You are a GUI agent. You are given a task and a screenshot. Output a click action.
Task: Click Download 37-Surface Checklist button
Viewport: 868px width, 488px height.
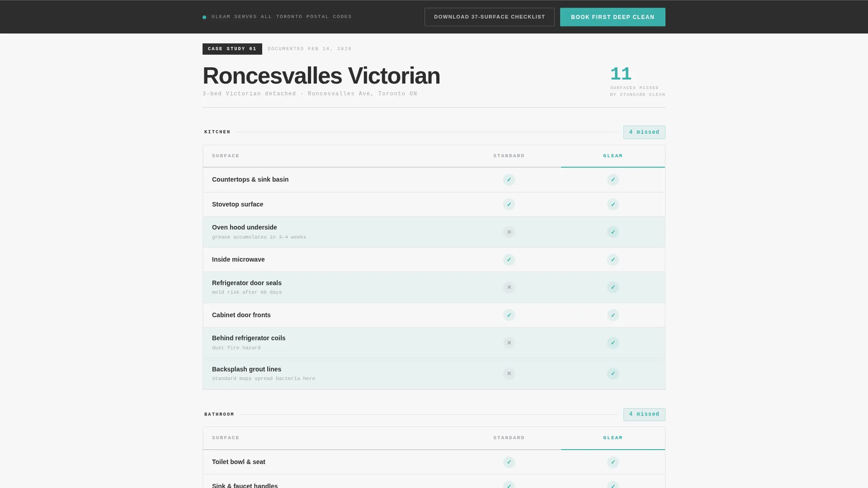[489, 17]
